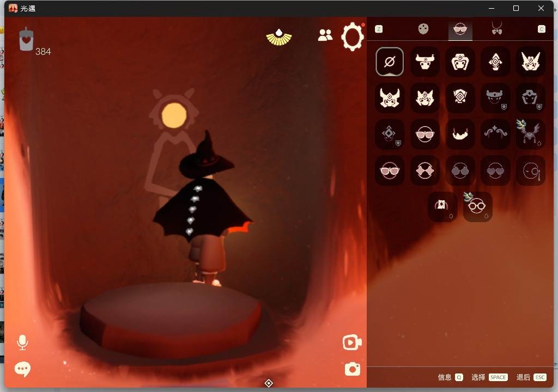The image size is (558, 392).
Task: Go to previous category with Z key icon
Action: click(379, 29)
